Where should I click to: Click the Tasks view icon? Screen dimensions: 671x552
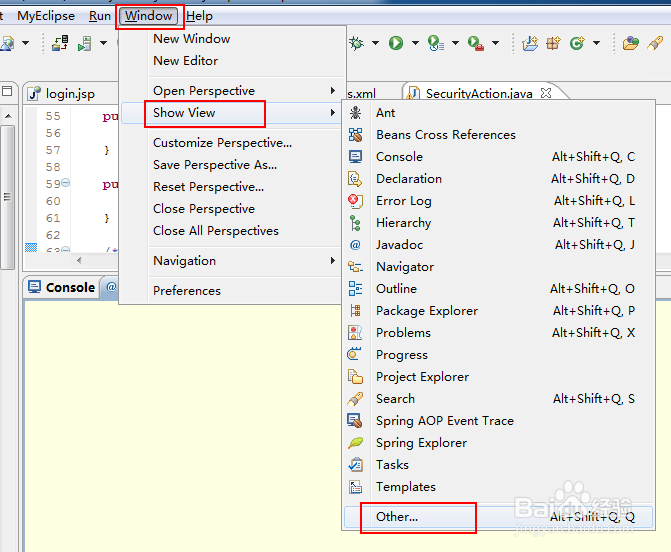point(355,465)
